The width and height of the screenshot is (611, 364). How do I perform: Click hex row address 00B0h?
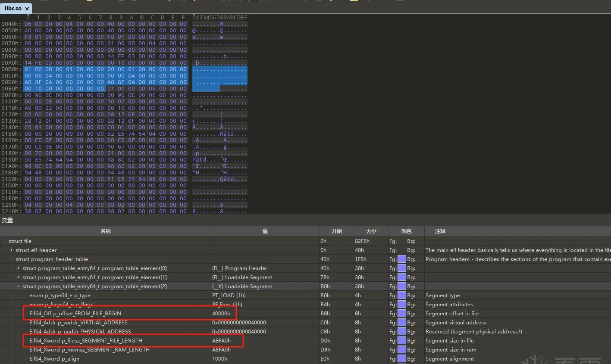point(11,69)
